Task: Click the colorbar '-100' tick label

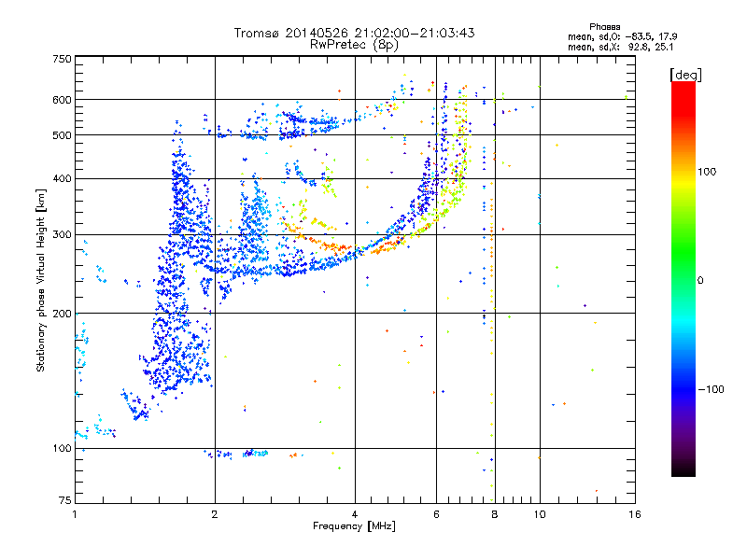Action: [711, 389]
